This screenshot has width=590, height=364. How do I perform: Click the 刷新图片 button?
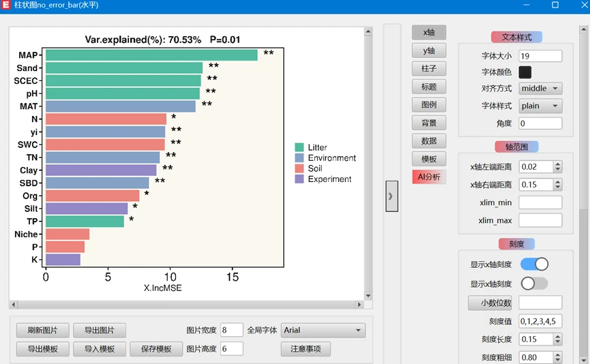click(42, 331)
